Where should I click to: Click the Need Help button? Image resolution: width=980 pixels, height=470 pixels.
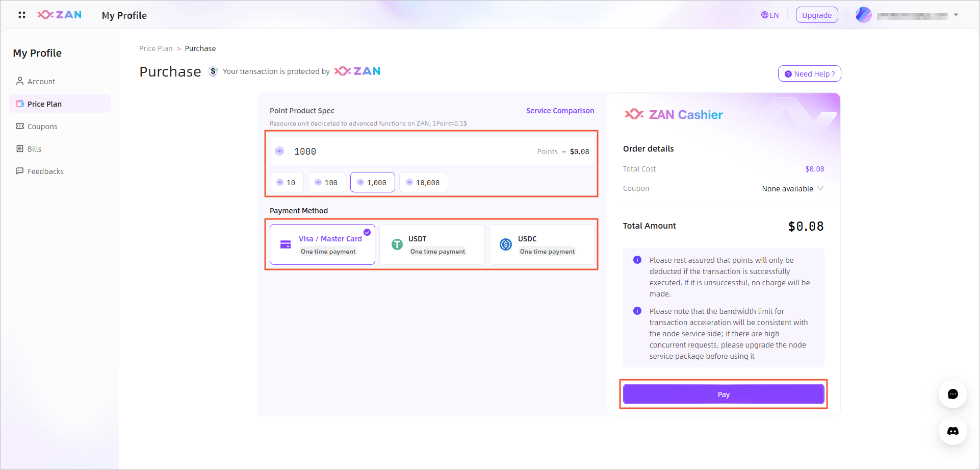[809, 73]
